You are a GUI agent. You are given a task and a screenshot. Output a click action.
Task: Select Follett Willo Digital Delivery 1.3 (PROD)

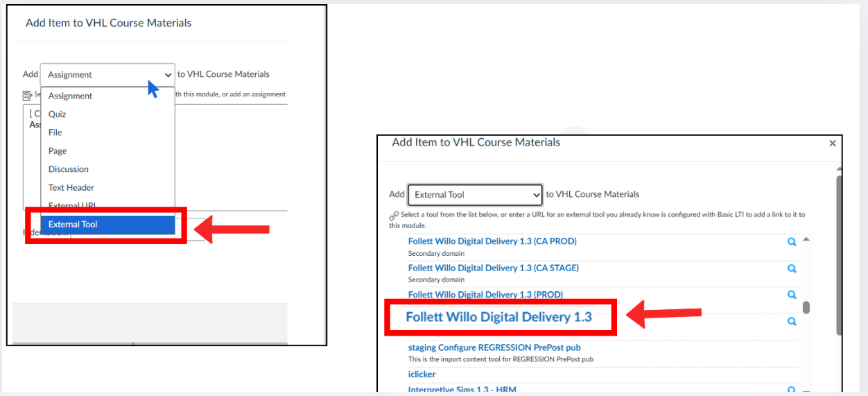point(485,295)
